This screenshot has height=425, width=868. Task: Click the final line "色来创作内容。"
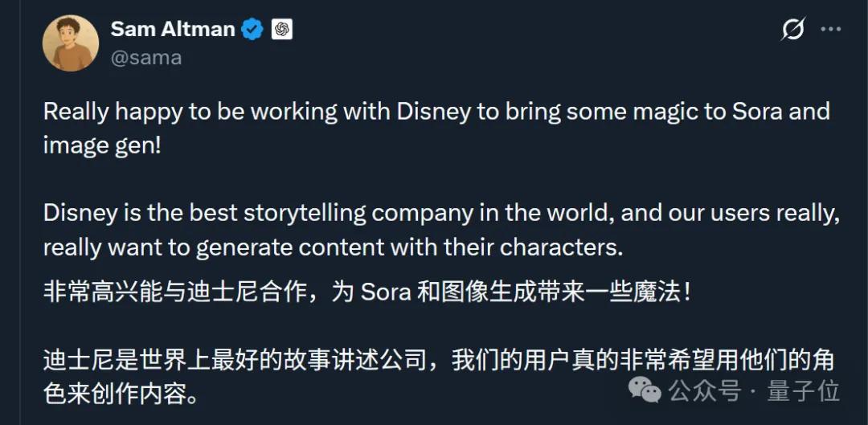tap(120, 394)
